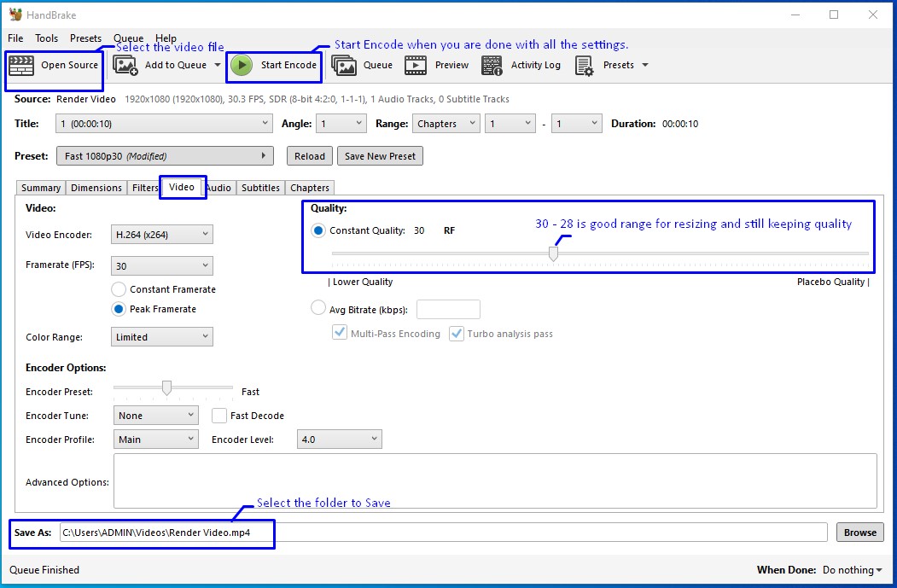Click the Open Source clapperboard icon
The width and height of the screenshot is (897, 588).
(x=21, y=65)
